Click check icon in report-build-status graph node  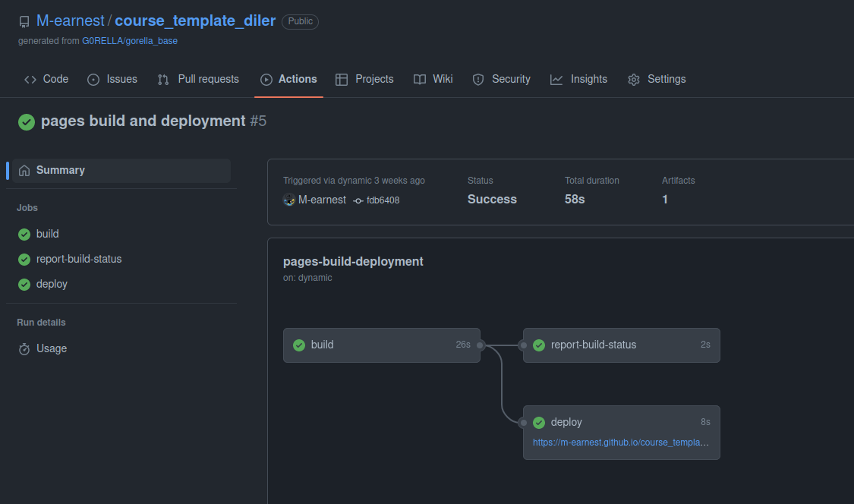[x=539, y=345]
